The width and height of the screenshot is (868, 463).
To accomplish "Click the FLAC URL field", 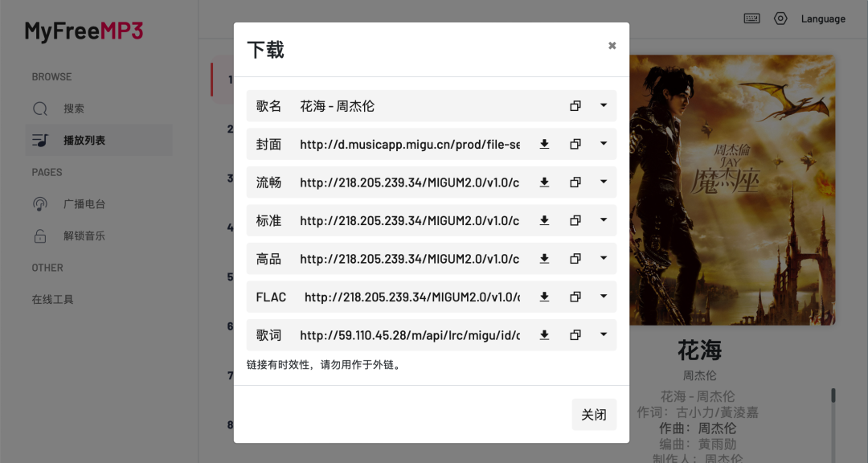I will 411,297.
